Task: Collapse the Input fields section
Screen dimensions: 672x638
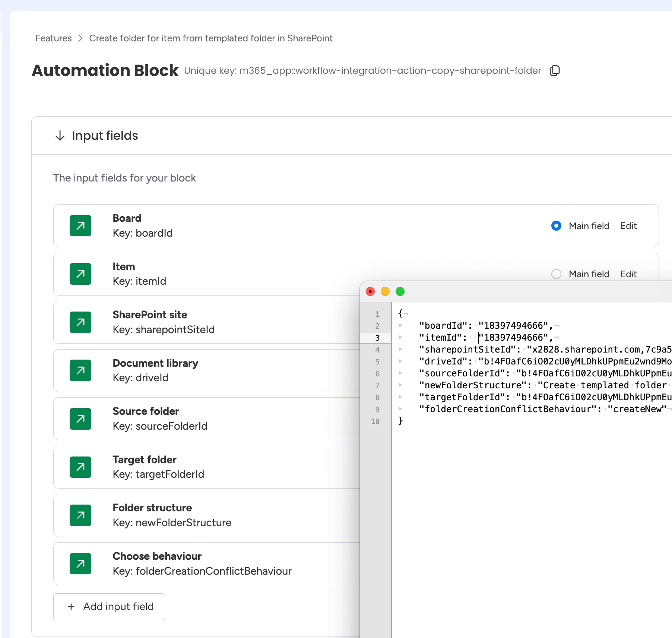Action: coord(60,136)
